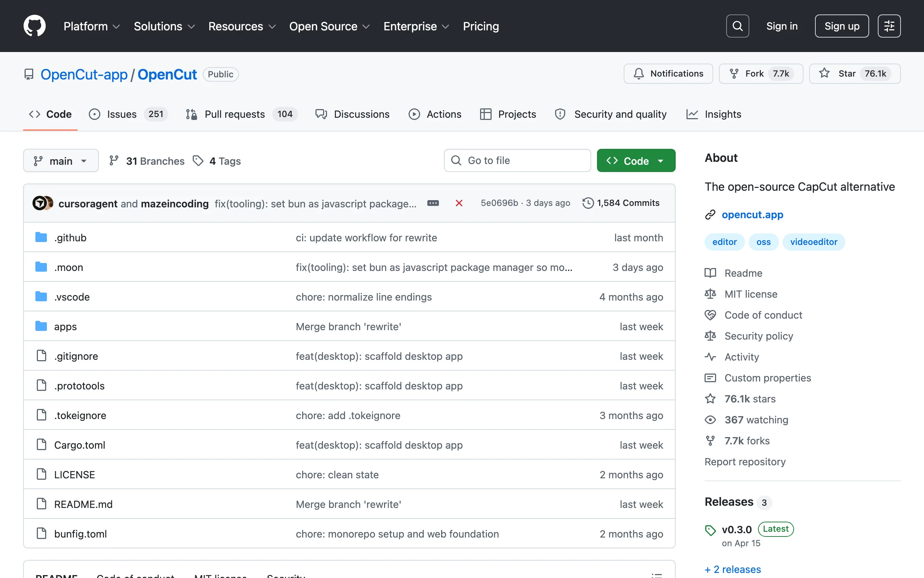Image resolution: width=924 pixels, height=578 pixels.
Task: Click the apps folder icon
Action: pos(41,326)
